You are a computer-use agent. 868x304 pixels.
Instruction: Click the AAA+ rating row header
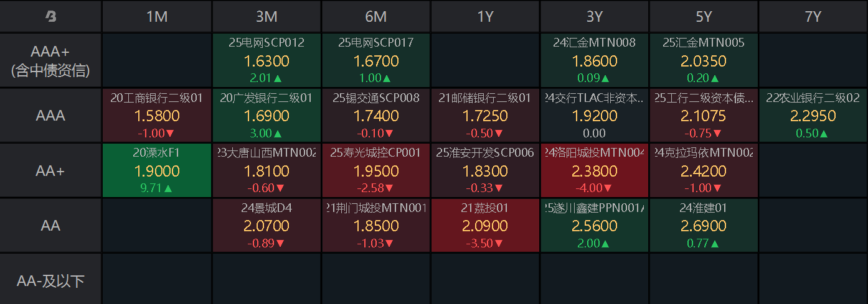click(x=50, y=61)
